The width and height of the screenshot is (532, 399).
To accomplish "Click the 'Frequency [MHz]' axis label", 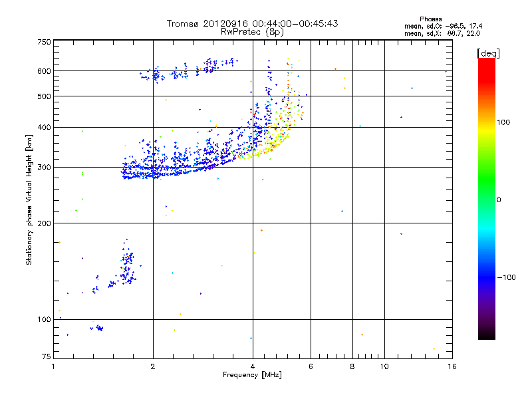I will tap(252, 375).
